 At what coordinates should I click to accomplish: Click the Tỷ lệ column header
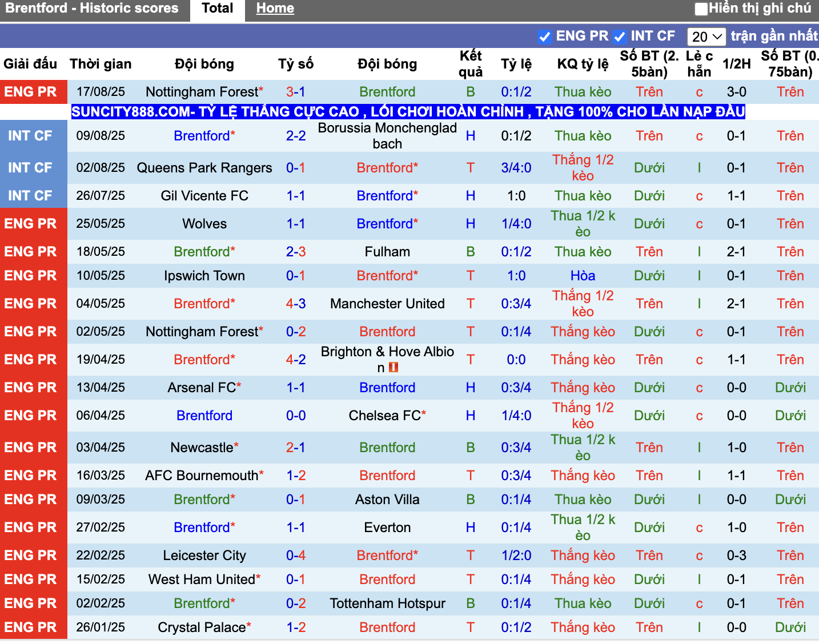coord(516,64)
